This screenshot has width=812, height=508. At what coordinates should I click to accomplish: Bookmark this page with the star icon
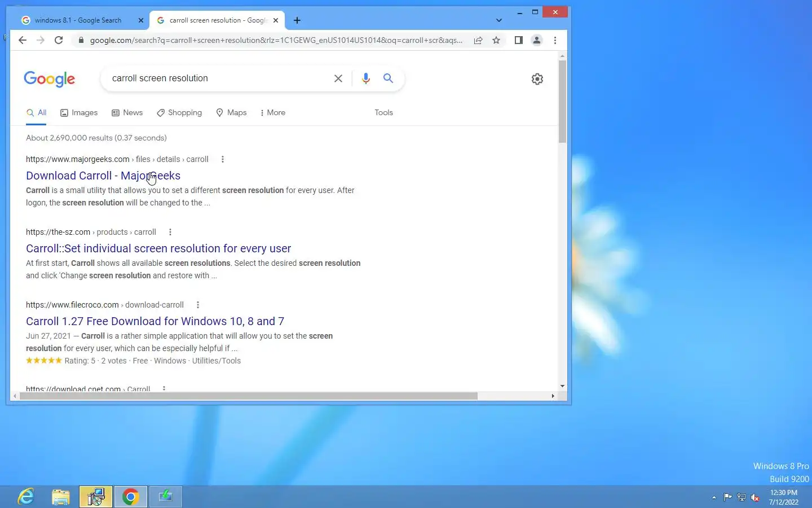coord(496,40)
